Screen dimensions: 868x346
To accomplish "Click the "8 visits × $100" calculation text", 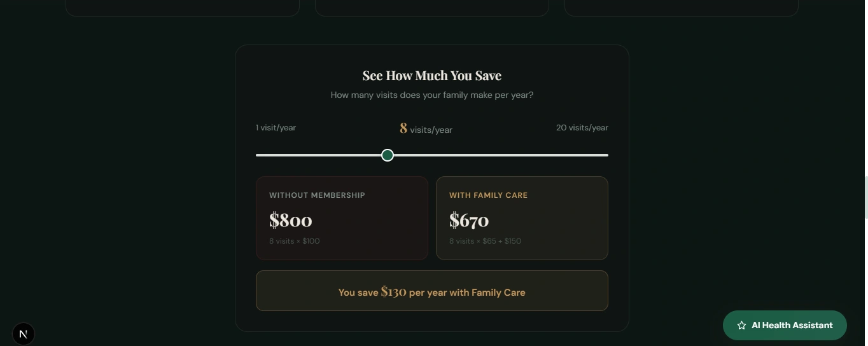I will point(294,241).
